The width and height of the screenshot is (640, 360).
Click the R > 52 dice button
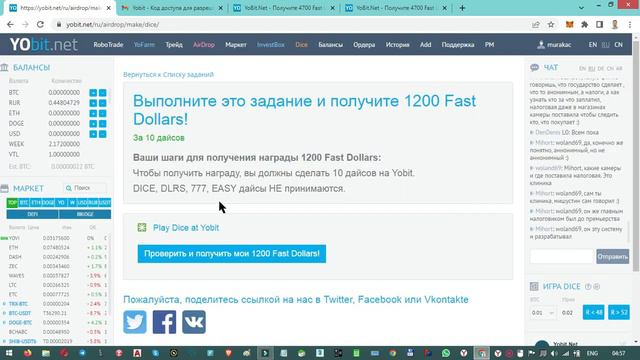[619, 312]
